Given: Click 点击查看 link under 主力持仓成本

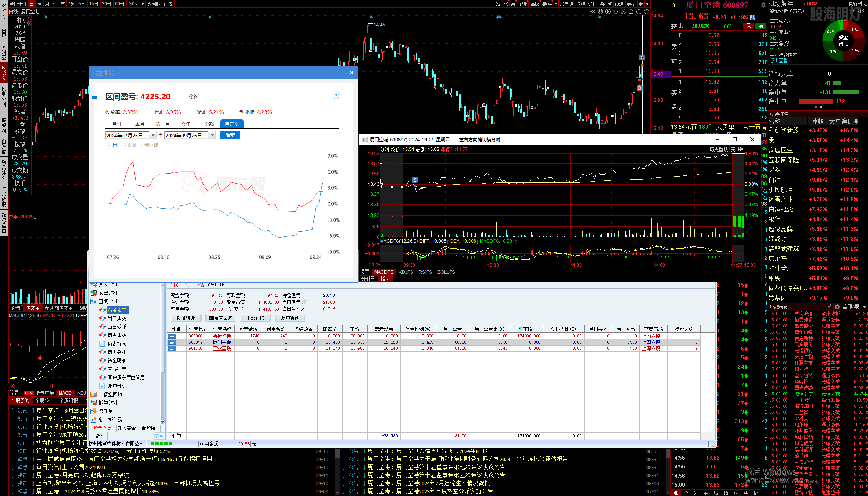Looking at the screenshot, I should 779,61.
